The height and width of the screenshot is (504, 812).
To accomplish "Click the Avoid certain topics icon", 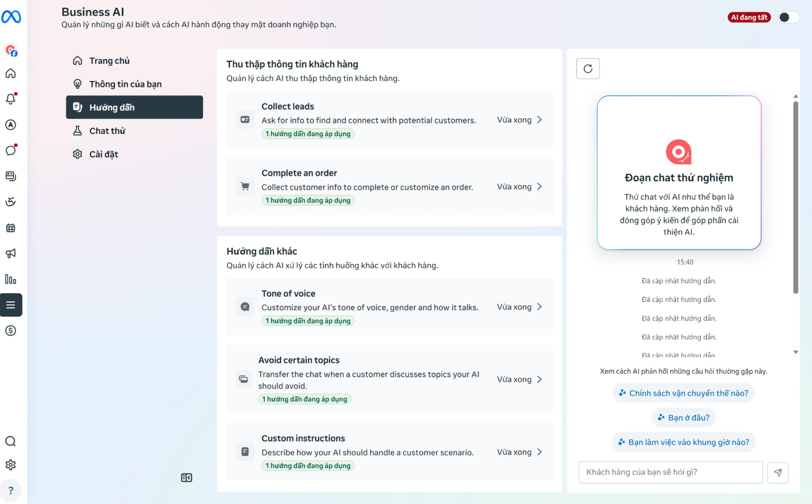I will tap(243, 379).
